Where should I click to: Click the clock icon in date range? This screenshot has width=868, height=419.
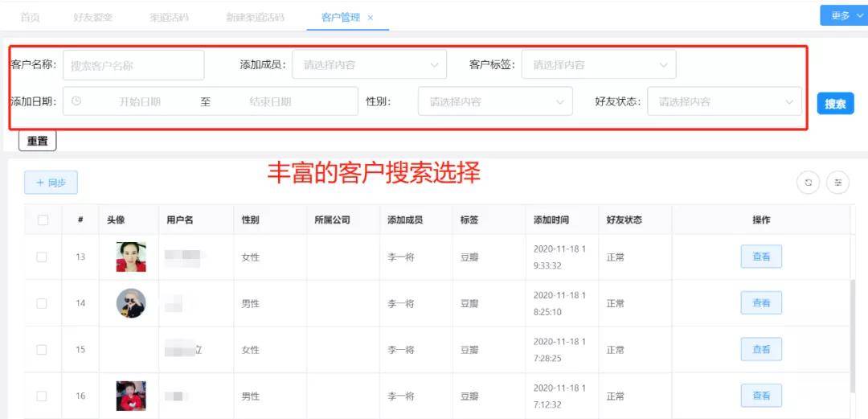(x=76, y=101)
